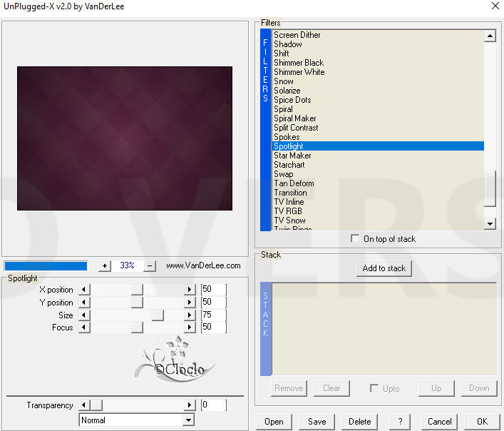
Task: Confirm with the OK button
Action: tap(482, 422)
